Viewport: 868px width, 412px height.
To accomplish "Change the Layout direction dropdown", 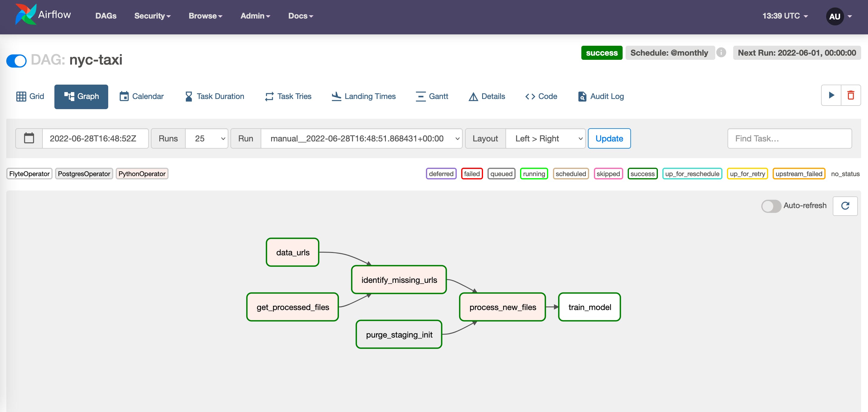I will tap(545, 138).
